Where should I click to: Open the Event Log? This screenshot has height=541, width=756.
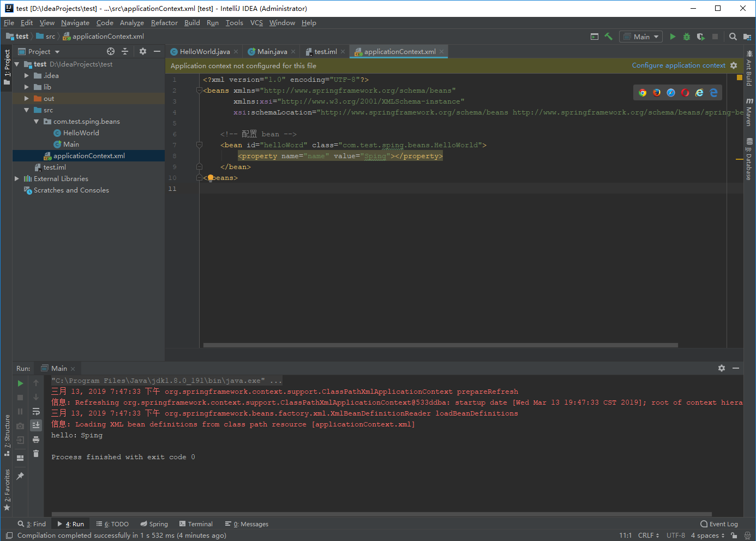(x=719, y=524)
